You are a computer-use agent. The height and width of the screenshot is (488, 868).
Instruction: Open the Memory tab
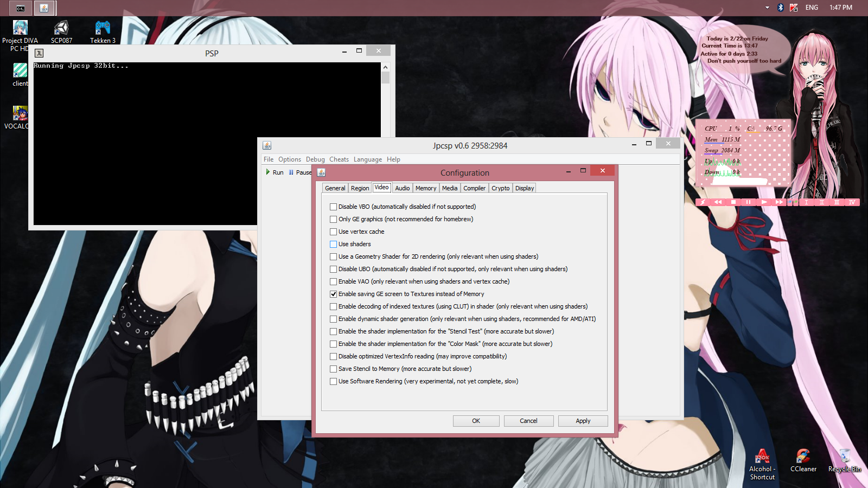(x=426, y=188)
